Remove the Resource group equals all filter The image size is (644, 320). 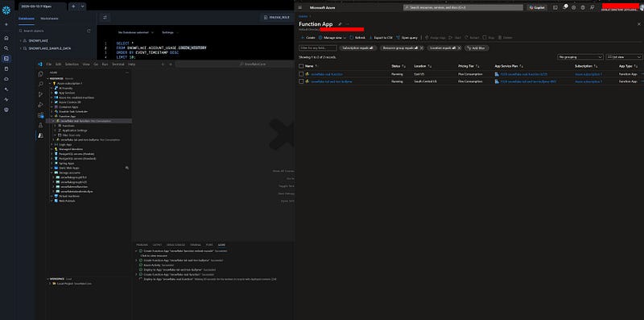[x=422, y=48]
